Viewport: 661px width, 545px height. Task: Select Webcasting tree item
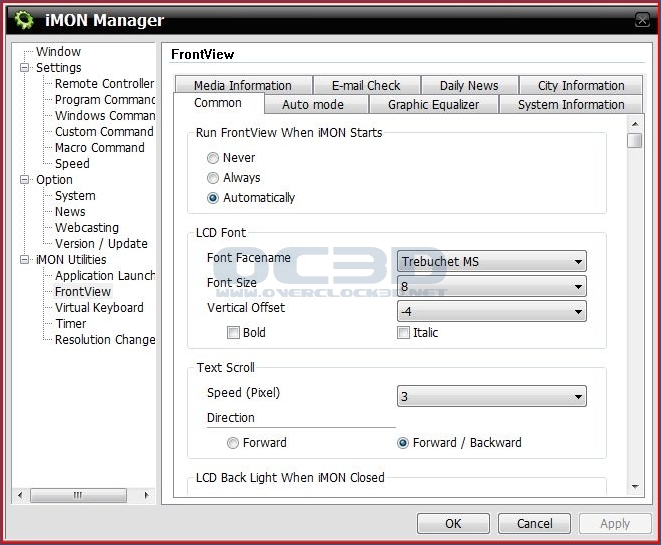point(87,228)
